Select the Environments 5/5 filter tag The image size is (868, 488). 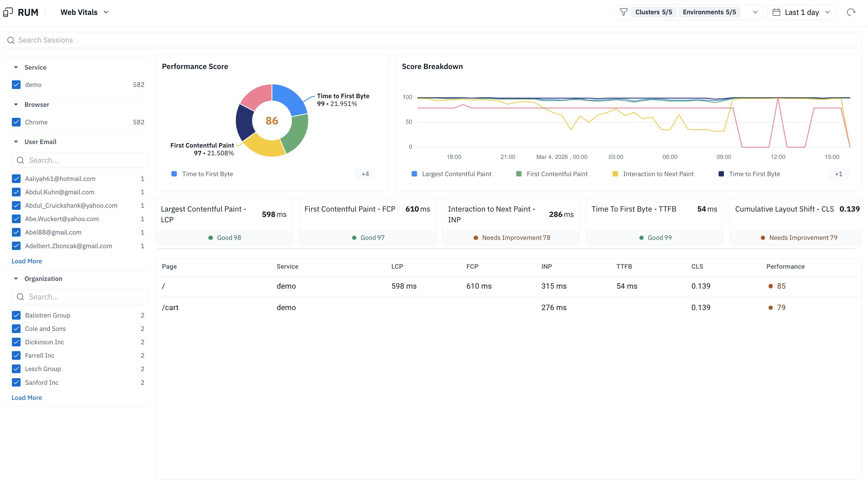coord(709,12)
